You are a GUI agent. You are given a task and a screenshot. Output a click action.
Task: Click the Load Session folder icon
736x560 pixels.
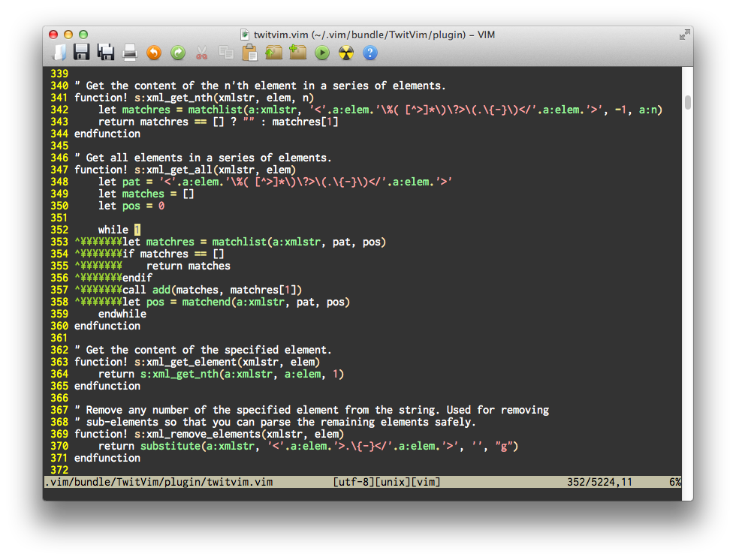(273, 52)
